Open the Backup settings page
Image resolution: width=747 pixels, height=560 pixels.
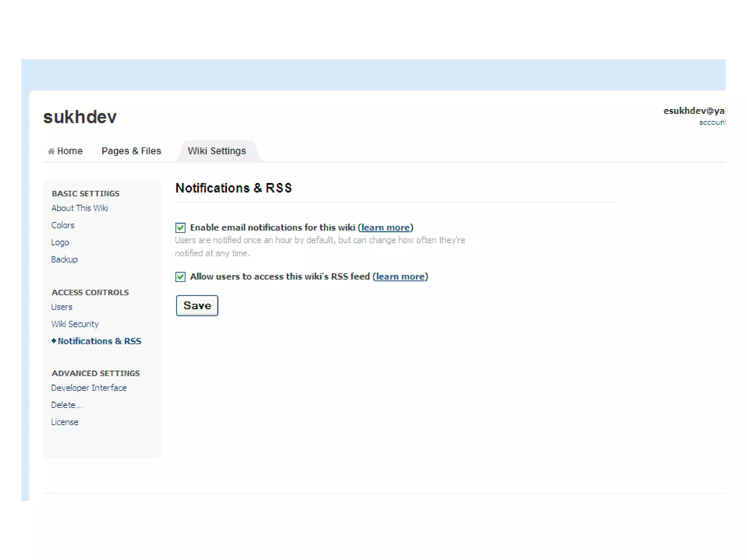coord(64,260)
